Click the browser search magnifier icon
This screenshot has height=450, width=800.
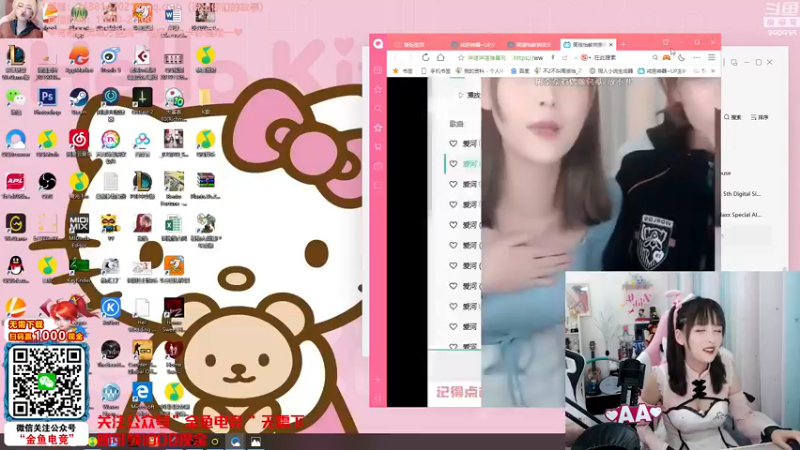[x=655, y=58]
